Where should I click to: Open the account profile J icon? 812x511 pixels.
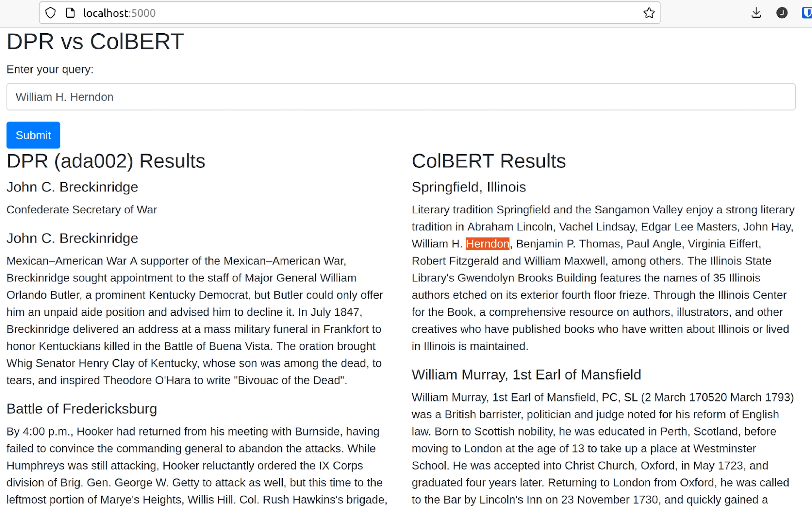coord(782,13)
